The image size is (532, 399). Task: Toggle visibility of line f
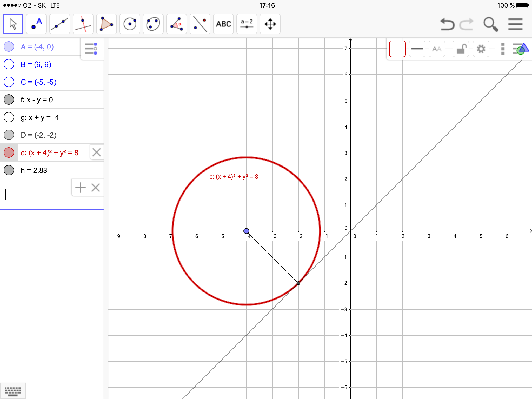9,100
